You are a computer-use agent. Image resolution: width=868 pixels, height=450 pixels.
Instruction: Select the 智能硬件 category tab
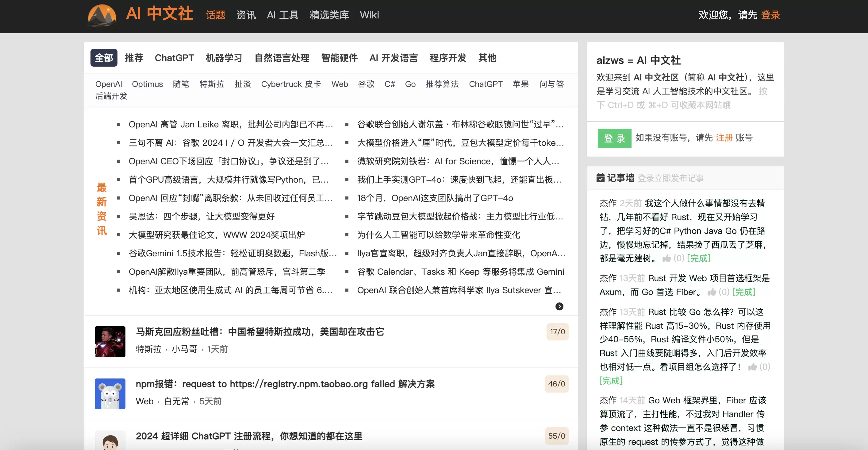pyautogui.click(x=339, y=58)
